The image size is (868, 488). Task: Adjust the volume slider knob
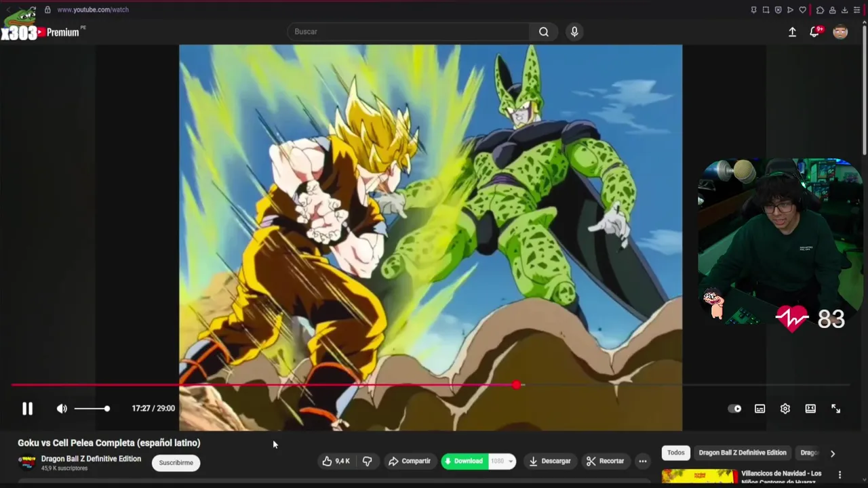tap(106, 409)
